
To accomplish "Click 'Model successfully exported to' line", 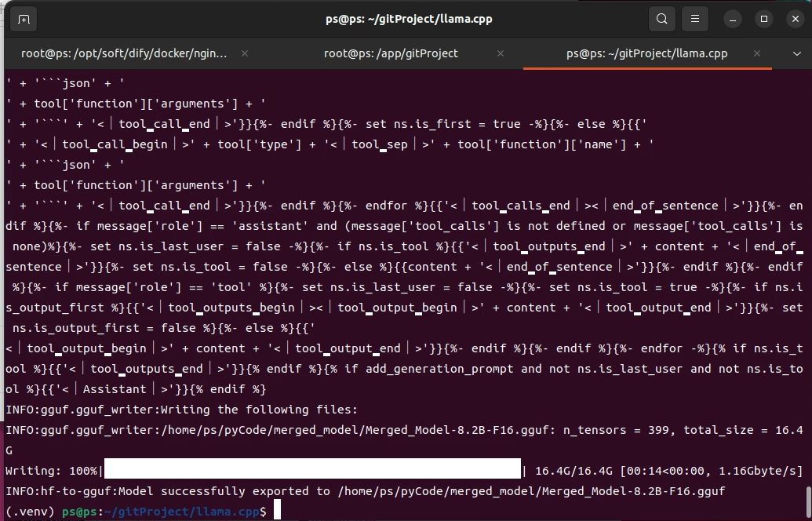I will [x=366, y=491].
